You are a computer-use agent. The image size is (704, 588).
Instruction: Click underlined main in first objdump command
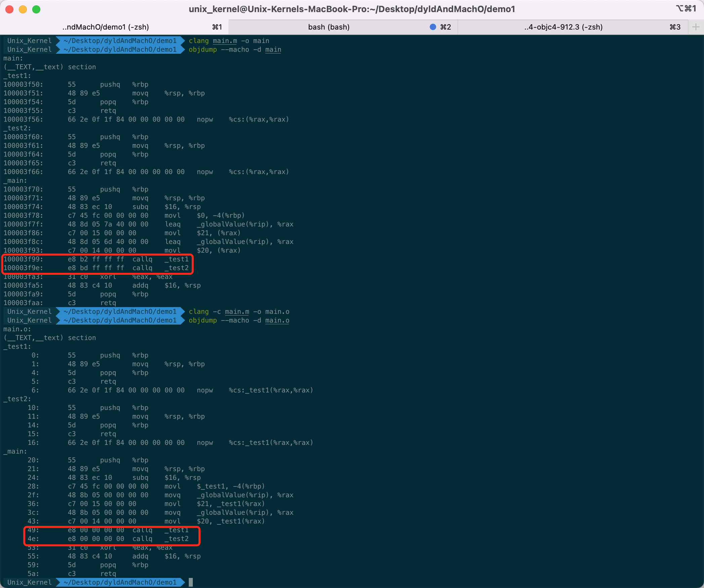point(273,49)
